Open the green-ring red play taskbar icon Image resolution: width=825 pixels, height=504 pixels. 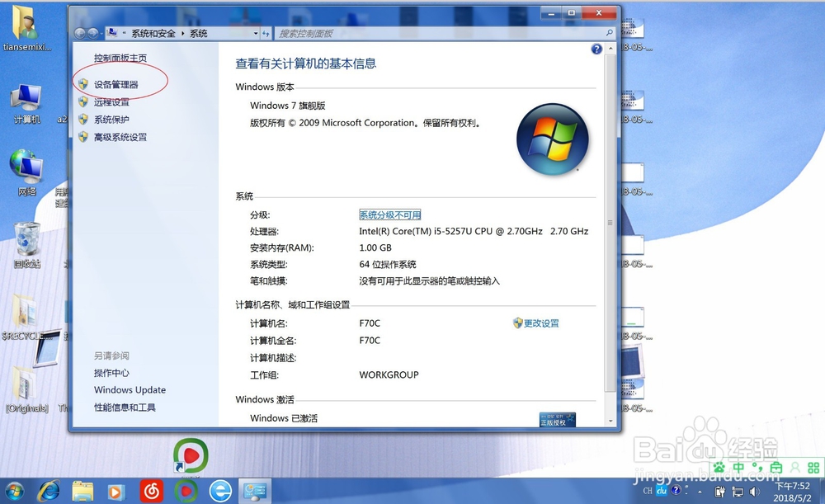pyautogui.click(x=186, y=492)
